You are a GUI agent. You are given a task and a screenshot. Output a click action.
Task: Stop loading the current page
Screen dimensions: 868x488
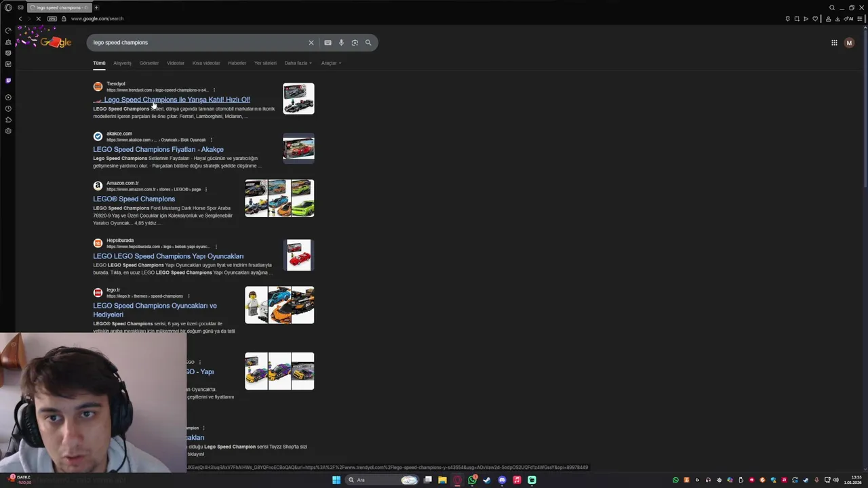click(x=39, y=18)
